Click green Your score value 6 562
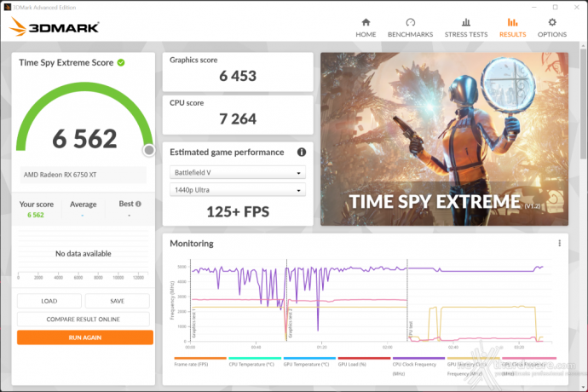Screen dimensions: 588x392 tap(36, 215)
